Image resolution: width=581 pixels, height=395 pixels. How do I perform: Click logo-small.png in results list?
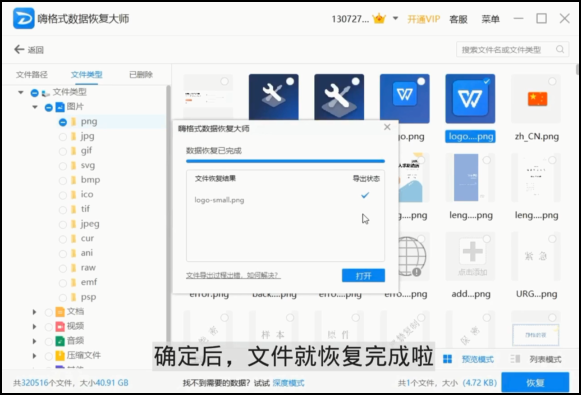tap(219, 200)
